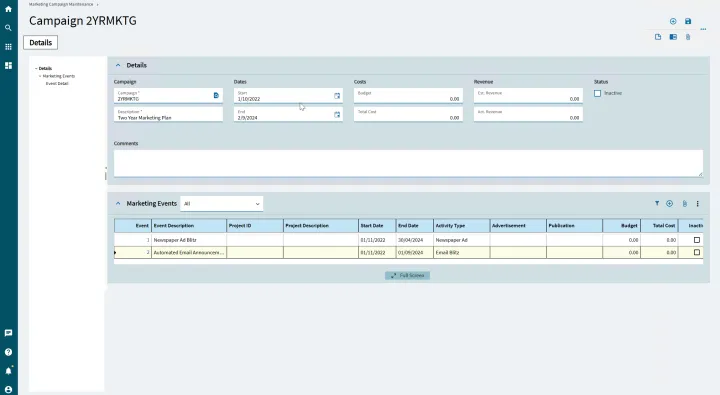This screenshot has width=720, height=395.
Task: Open the notifications bell icon
Action: coord(8,371)
